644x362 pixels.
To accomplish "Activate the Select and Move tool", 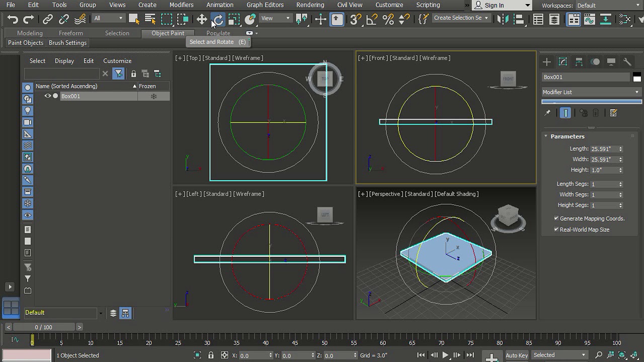I will [202, 19].
